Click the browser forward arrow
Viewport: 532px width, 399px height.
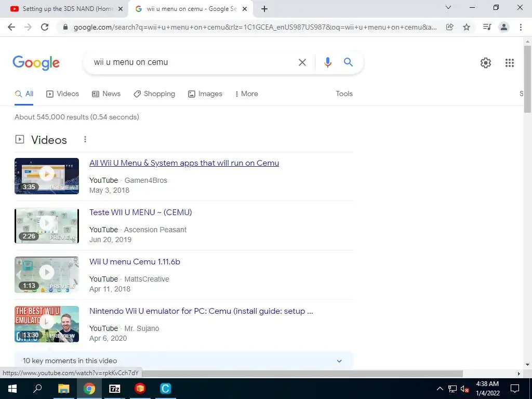click(28, 27)
